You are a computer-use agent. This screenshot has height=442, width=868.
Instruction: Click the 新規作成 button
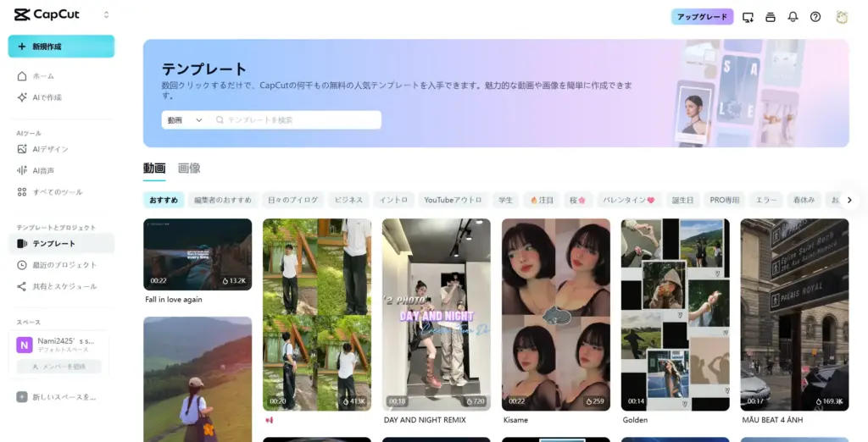pyautogui.click(x=61, y=47)
